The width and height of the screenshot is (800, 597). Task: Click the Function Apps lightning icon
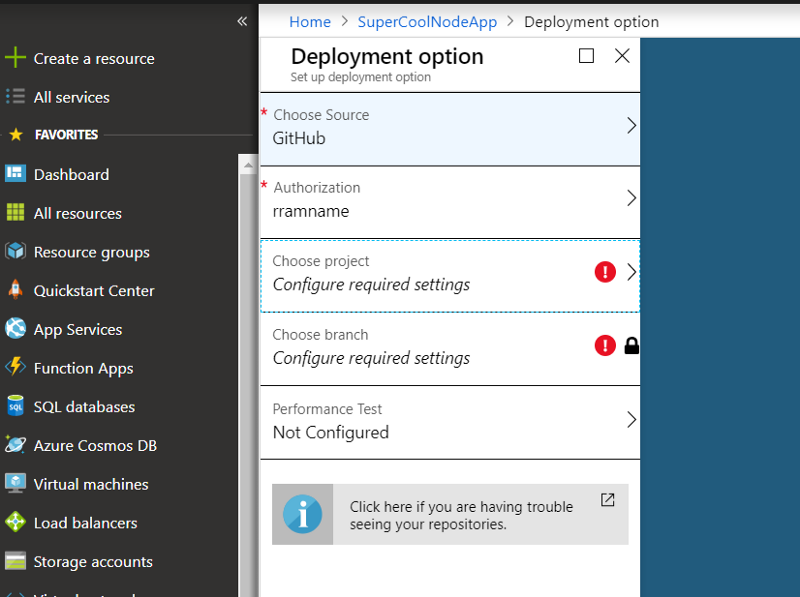(15, 367)
